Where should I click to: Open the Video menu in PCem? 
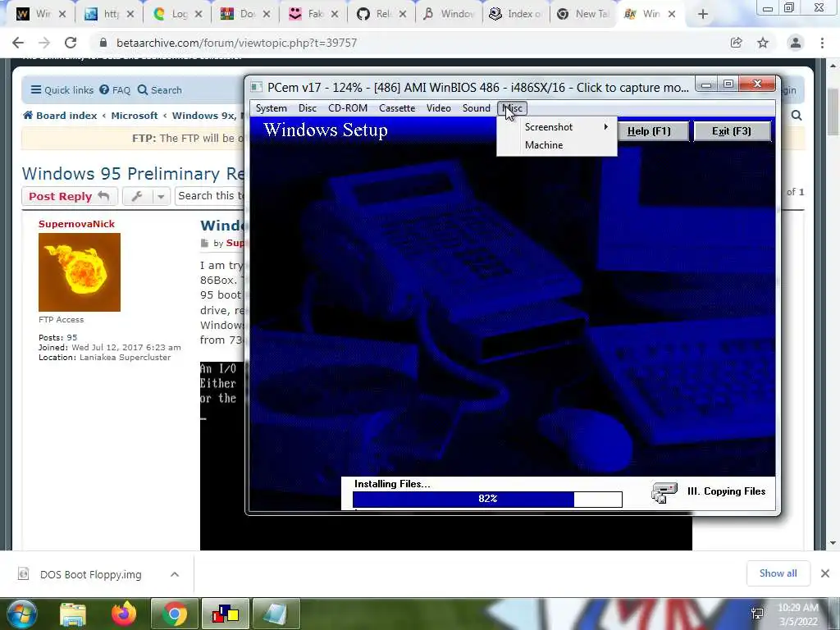pos(439,108)
